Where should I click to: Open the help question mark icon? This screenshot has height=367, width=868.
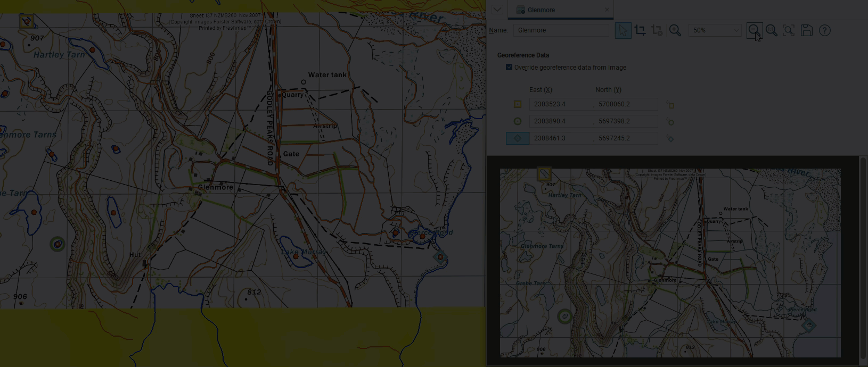click(x=825, y=30)
